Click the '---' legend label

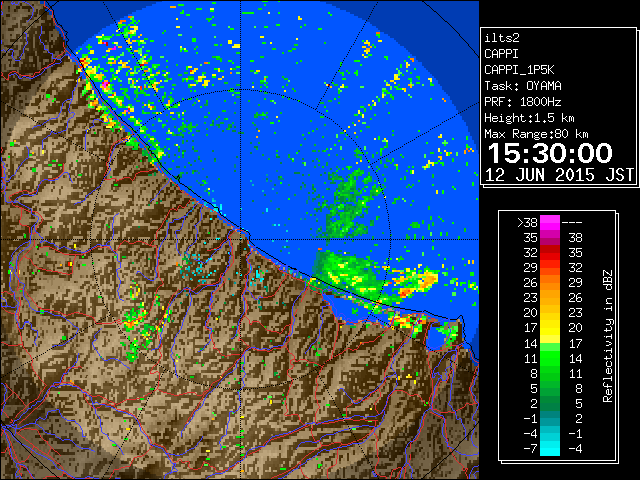[x=572, y=222]
